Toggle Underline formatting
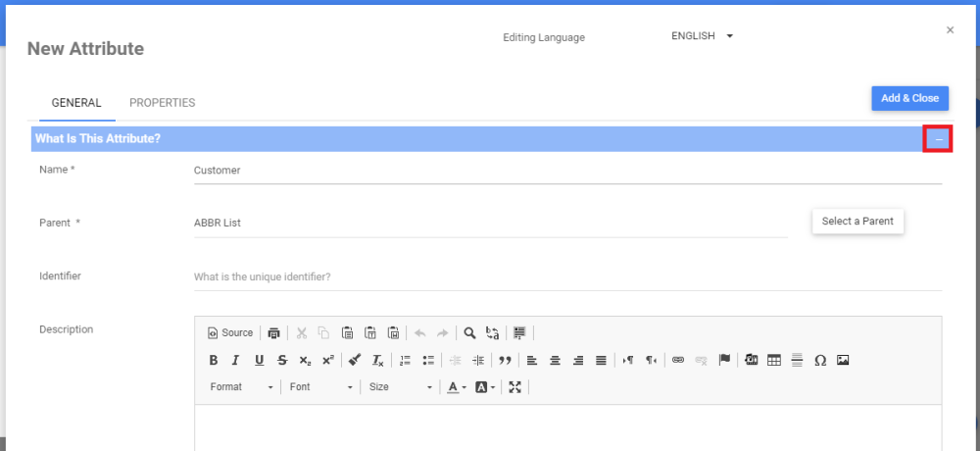Screen dimensions: 980x451 pos(259,360)
